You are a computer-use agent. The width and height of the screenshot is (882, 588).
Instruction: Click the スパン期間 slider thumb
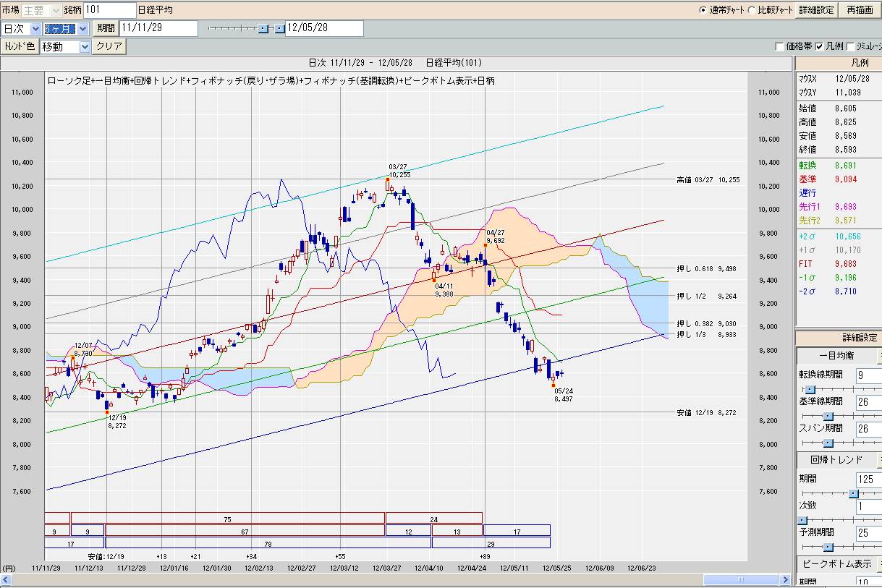click(828, 443)
